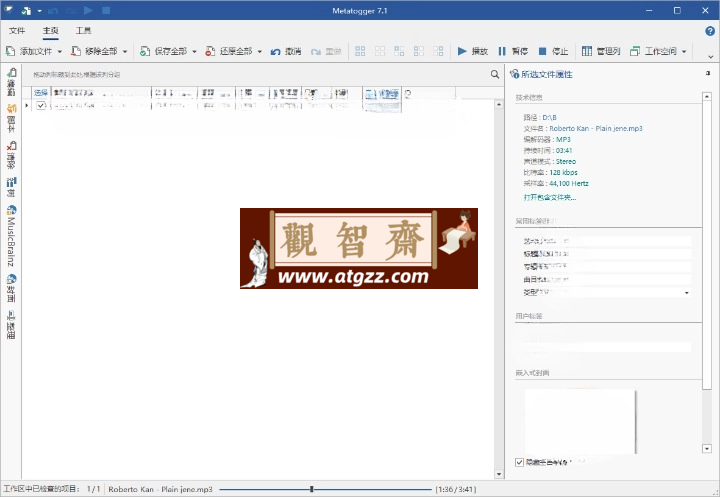Open help via the question mark icon

710,31
